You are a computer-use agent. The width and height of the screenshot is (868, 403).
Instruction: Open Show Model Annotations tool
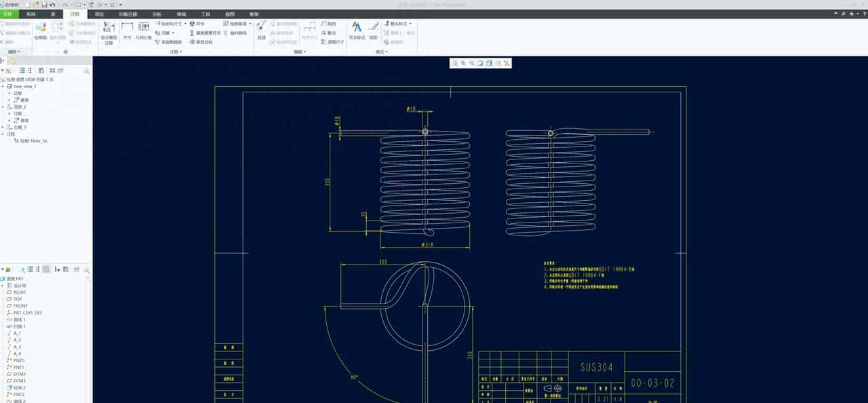point(108,32)
